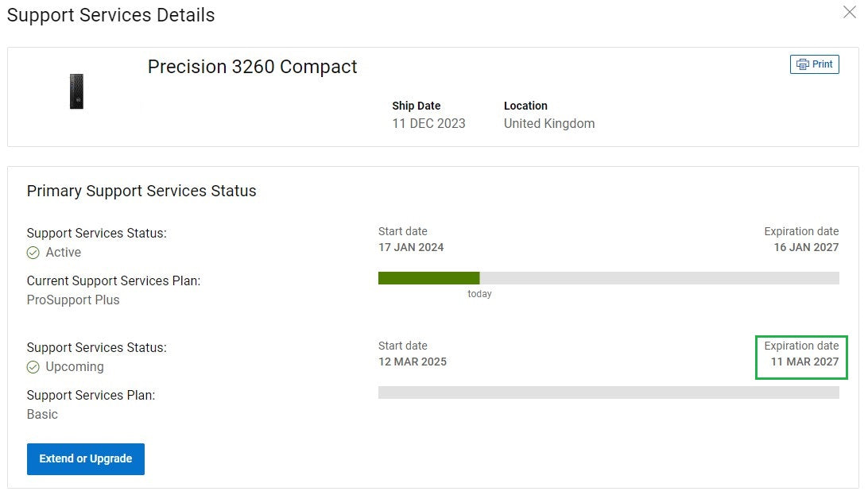Click the Ship Date value 11 DEC 2023
Screen dimensions: 868x495
(x=428, y=123)
